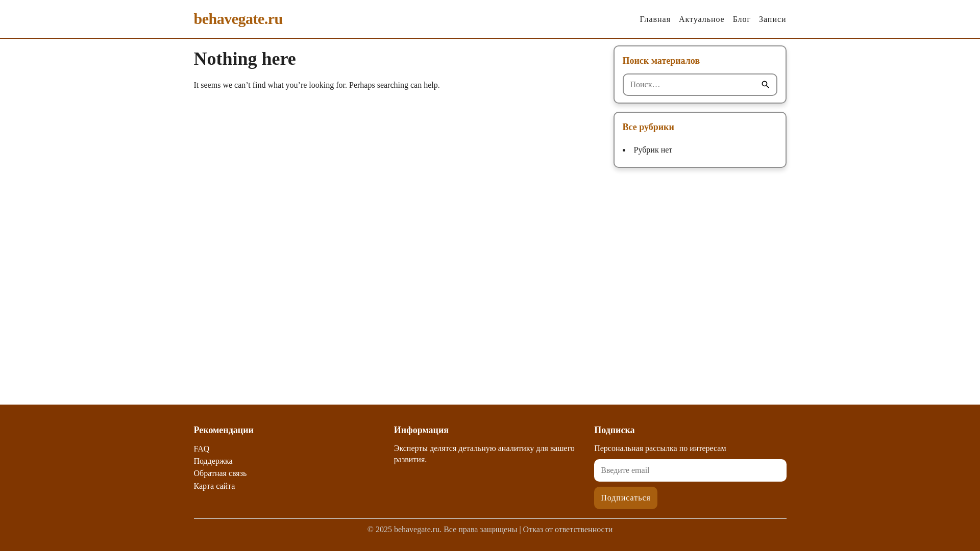This screenshot has height=551, width=980.
Task: Click the Подписаться button
Action: pos(625,498)
